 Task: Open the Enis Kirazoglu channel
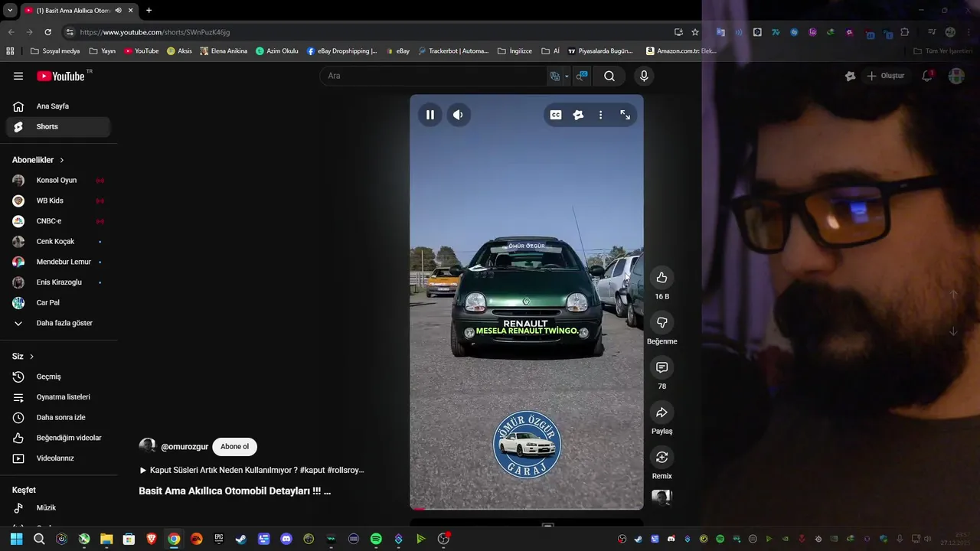[x=58, y=282]
